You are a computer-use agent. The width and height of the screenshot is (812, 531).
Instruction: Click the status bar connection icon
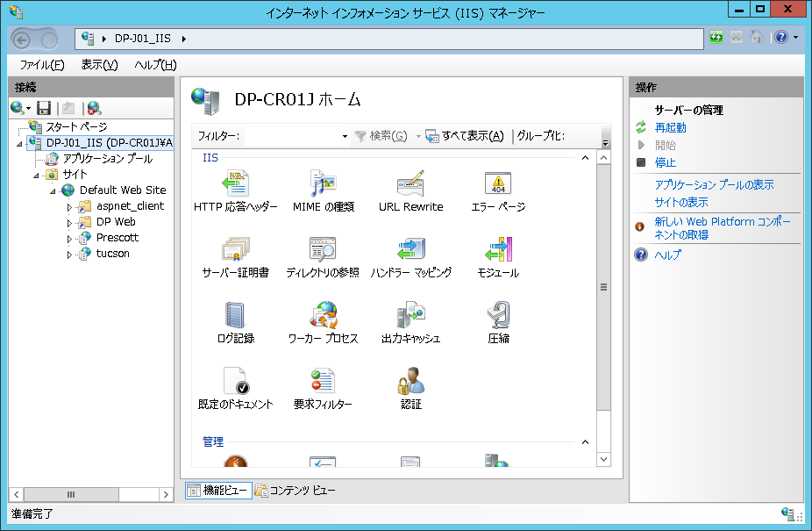pyautogui.click(x=788, y=514)
